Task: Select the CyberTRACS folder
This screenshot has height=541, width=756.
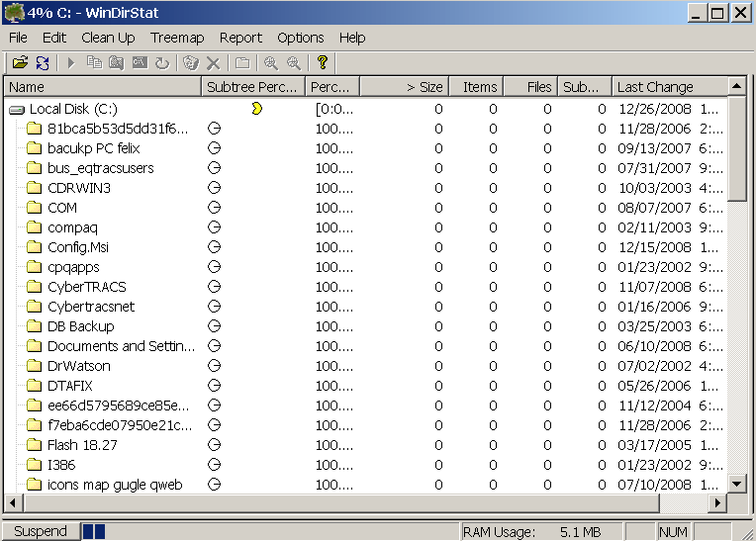Action: tap(86, 287)
